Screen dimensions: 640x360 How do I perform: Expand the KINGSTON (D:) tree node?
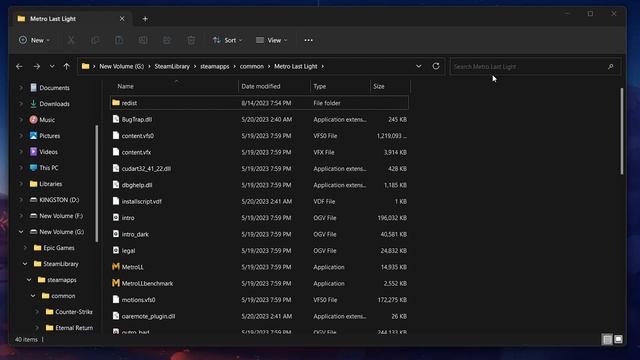[x=21, y=200]
